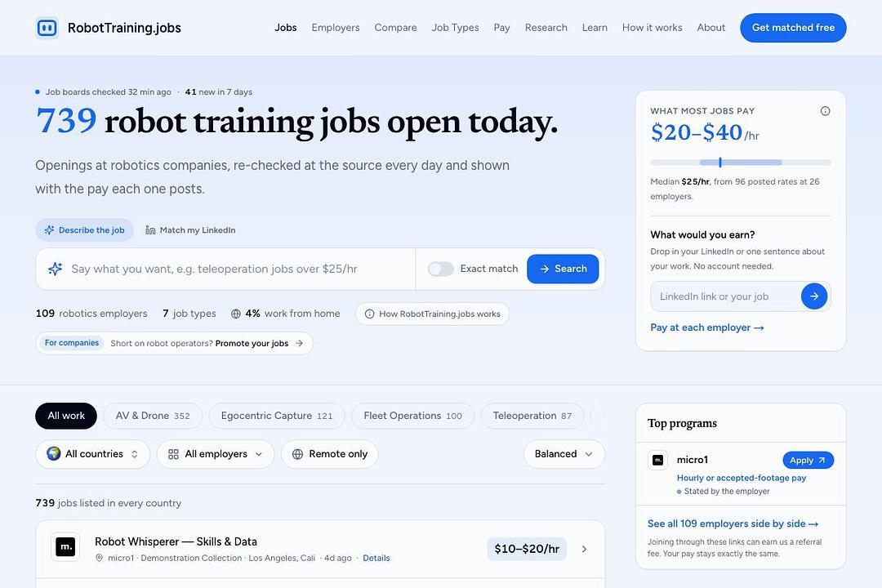The image size is (882, 588).
Task: Click the blue Search button
Action: [563, 269]
